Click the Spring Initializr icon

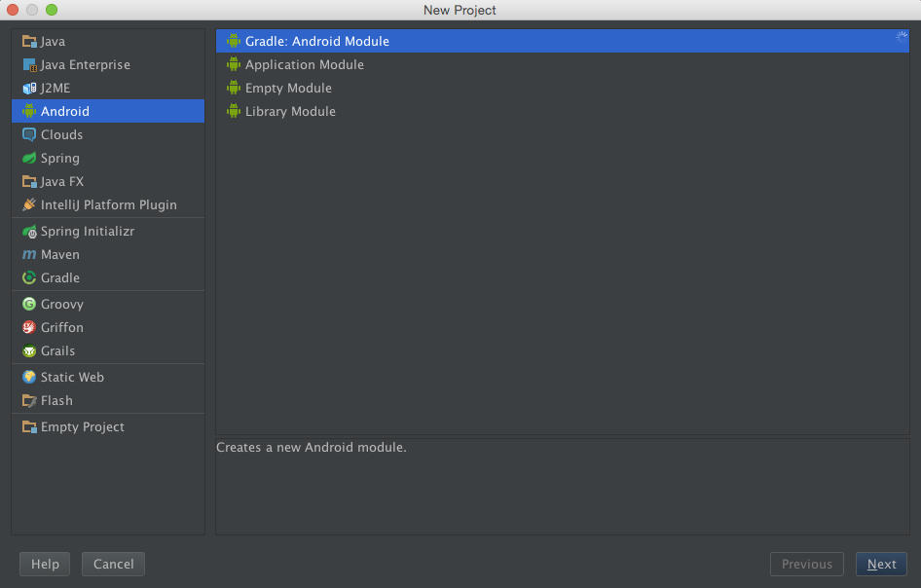tap(29, 232)
